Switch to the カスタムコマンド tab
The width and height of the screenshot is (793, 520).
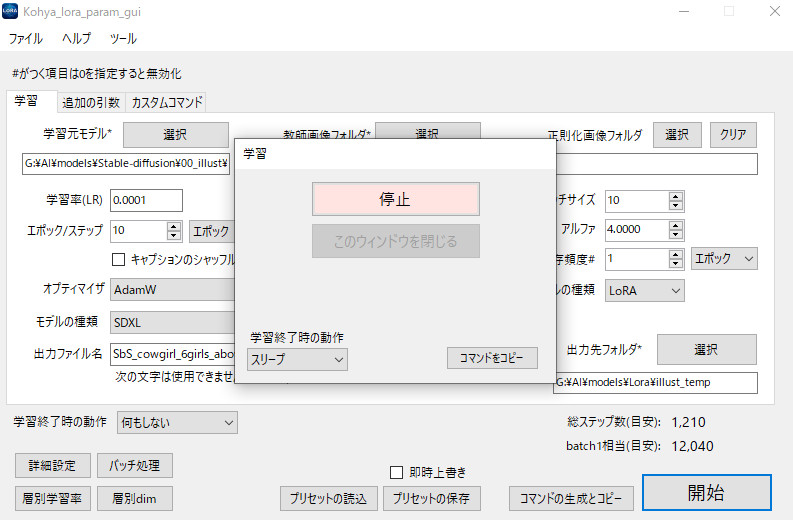(167, 102)
